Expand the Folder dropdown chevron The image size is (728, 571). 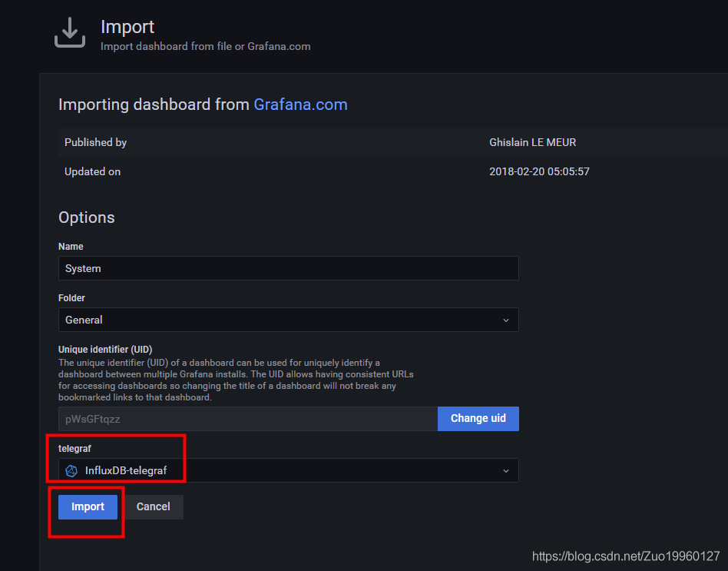tap(505, 320)
